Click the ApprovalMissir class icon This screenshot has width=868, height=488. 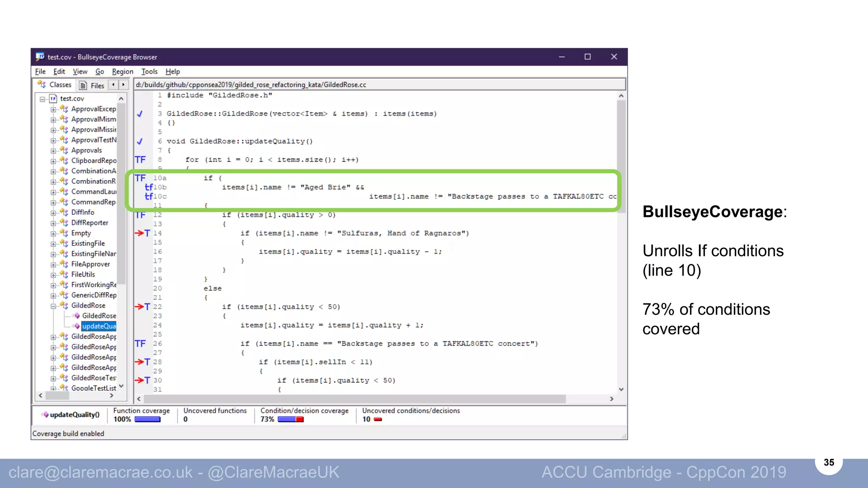(64, 129)
